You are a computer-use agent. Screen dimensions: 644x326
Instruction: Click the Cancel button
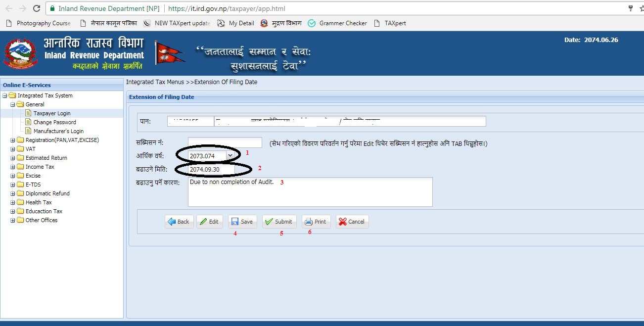352,222
